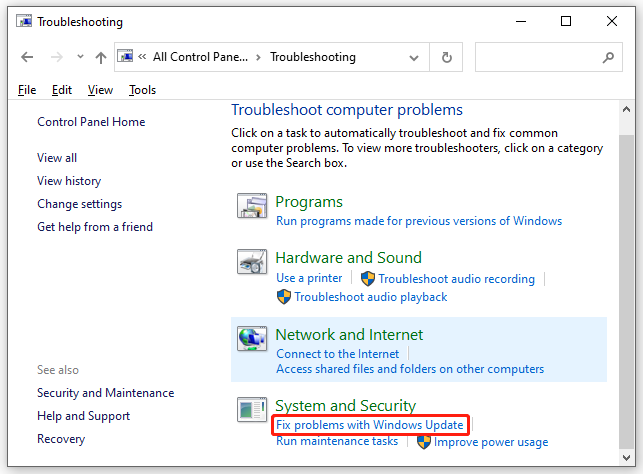
Task: Click View all link
Action: 57,158
